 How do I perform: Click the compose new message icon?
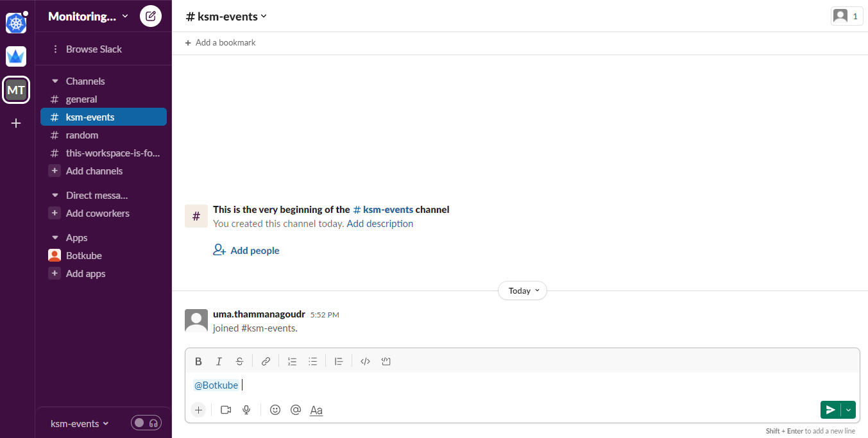click(x=151, y=16)
